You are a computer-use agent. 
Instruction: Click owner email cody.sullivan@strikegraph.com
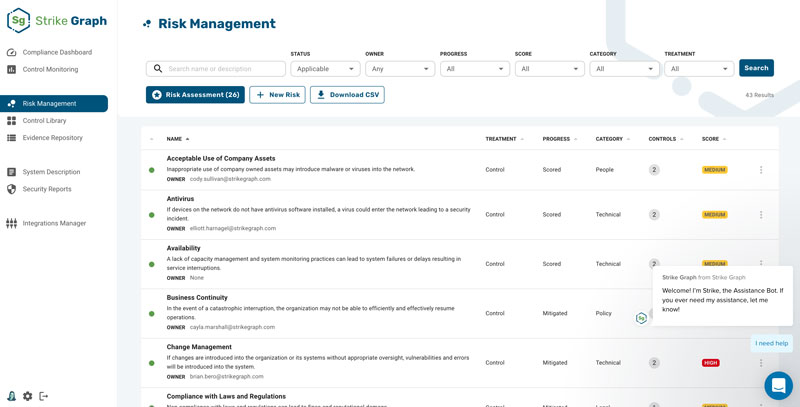tap(230, 179)
